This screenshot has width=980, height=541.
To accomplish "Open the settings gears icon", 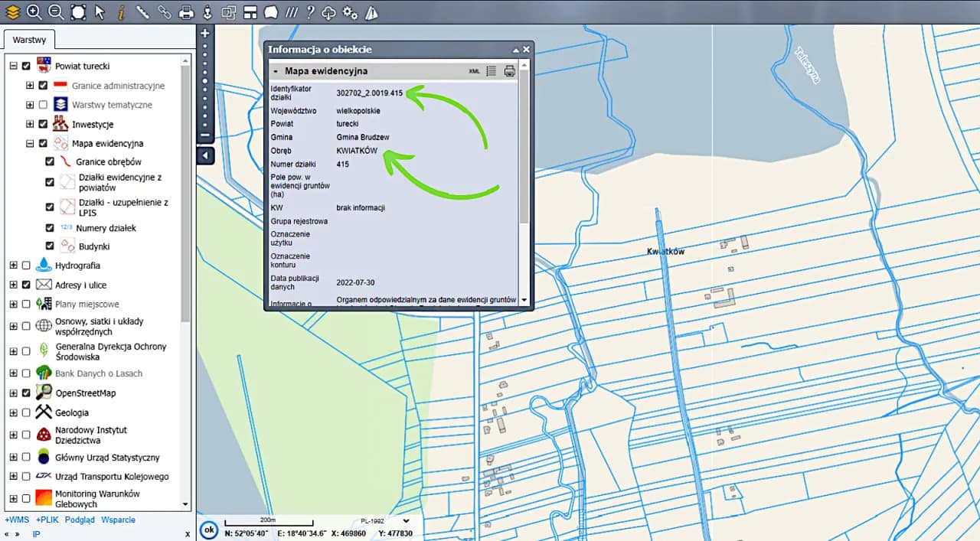I will [350, 12].
